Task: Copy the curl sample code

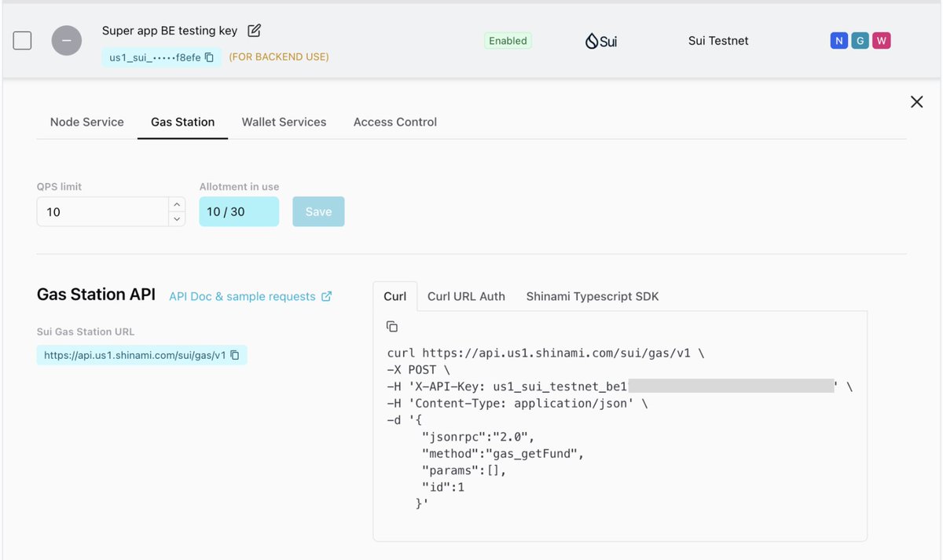Action: [392, 326]
